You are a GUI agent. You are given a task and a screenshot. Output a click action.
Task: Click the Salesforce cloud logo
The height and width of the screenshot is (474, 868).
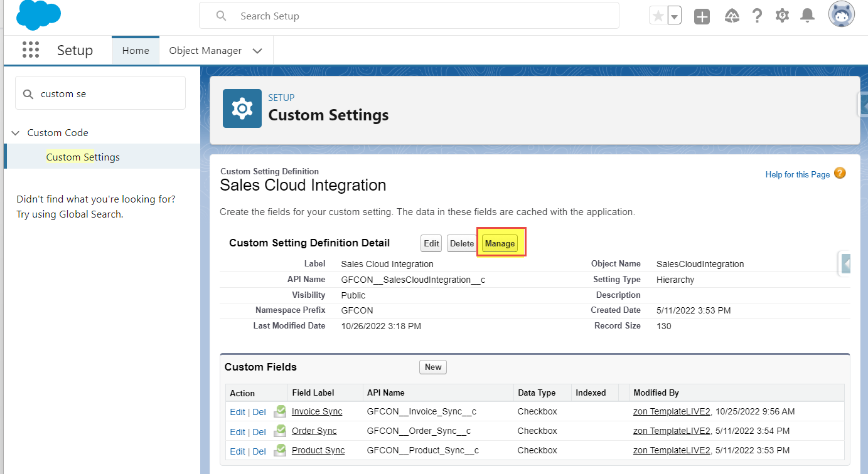click(x=38, y=15)
